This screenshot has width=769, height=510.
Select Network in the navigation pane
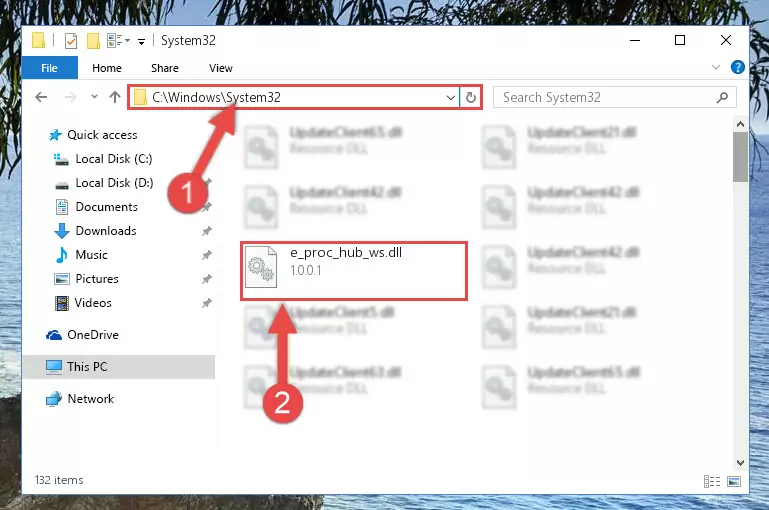click(90, 399)
